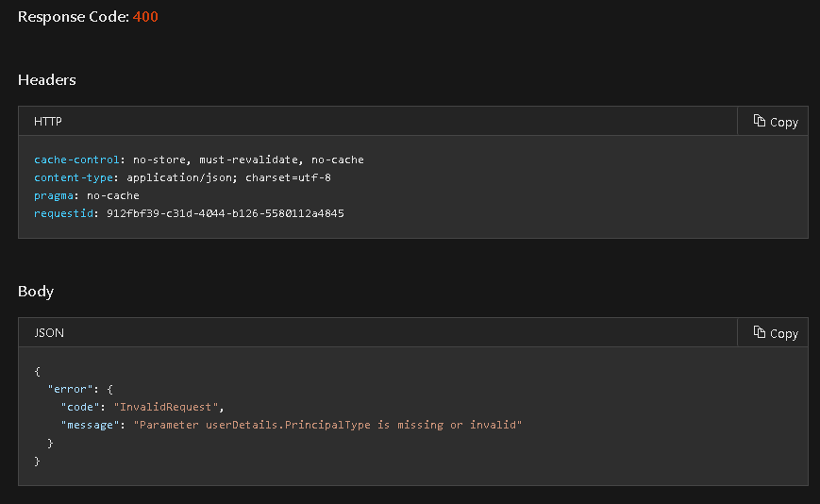Click the content-type header name
The image size is (820, 504).
click(74, 177)
